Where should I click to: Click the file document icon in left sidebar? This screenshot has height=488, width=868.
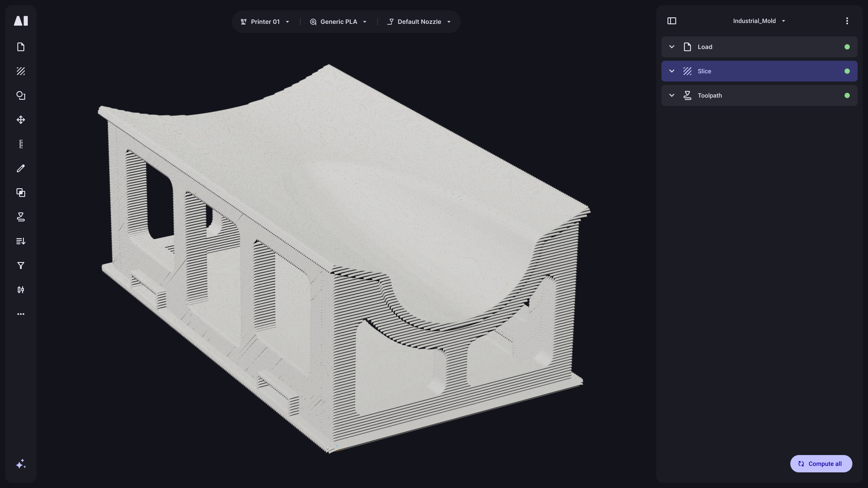coord(21,47)
